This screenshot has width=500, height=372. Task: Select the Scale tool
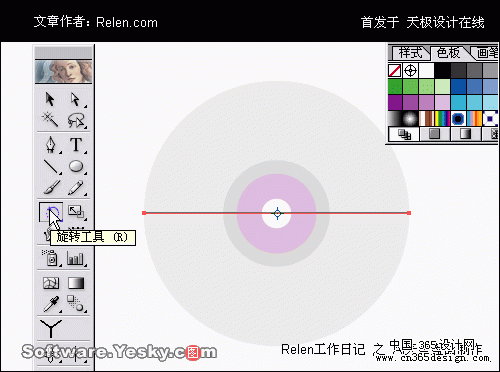click(x=76, y=211)
